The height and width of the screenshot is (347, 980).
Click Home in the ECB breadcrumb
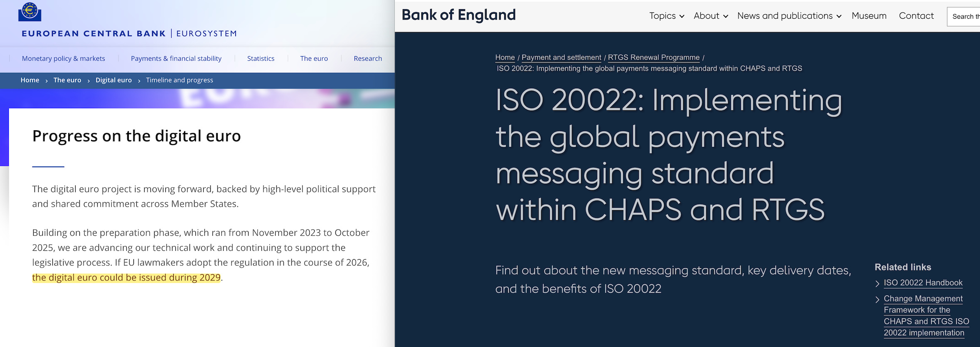point(30,80)
